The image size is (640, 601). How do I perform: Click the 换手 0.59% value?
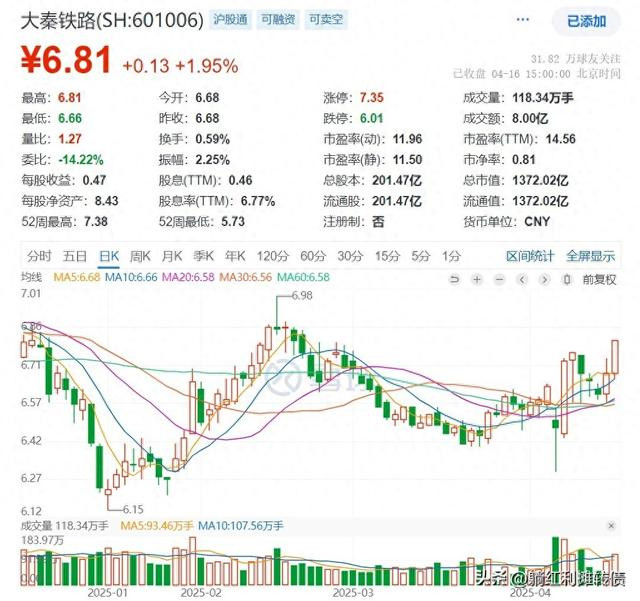213,139
